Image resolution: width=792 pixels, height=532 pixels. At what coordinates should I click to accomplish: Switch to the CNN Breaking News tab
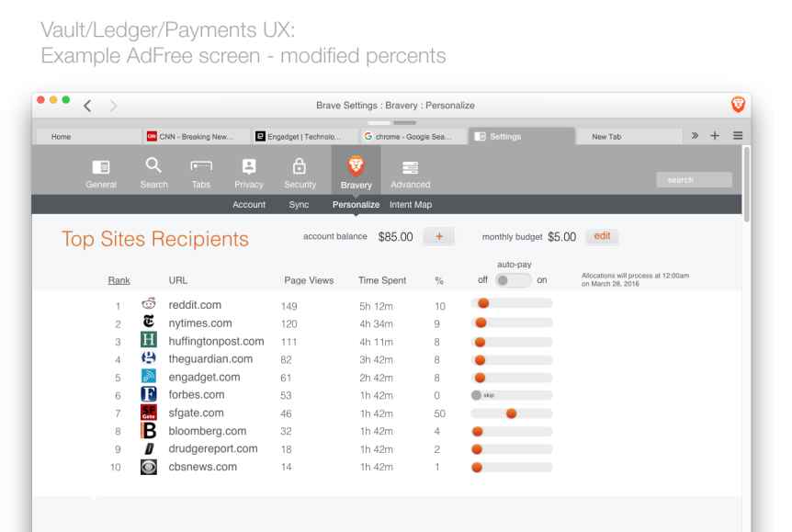[x=191, y=137]
